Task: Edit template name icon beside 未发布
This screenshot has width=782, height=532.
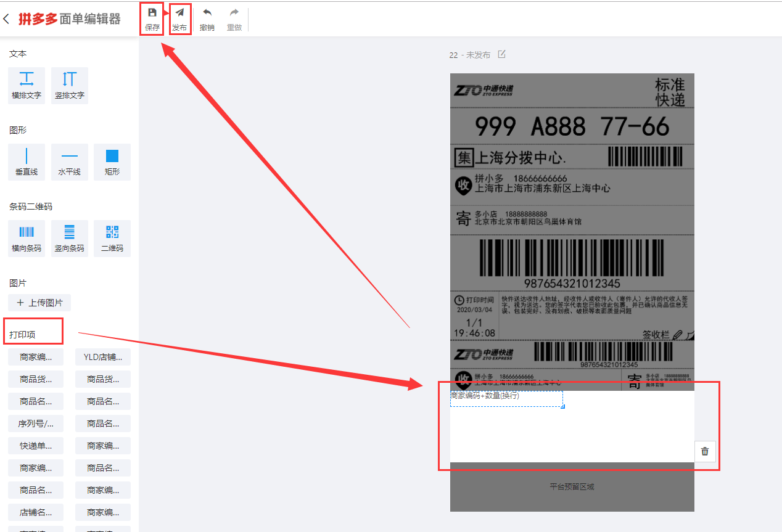Action: click(501, 54)
